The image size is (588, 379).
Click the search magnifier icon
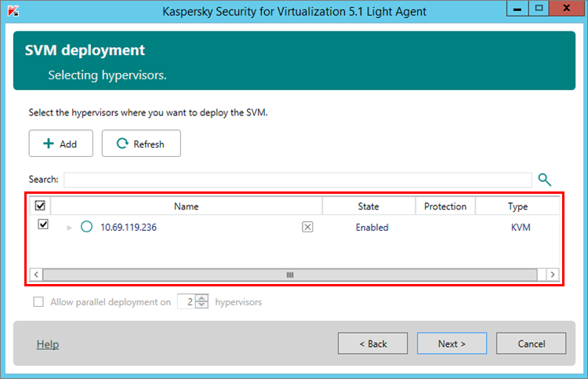point(545,180)
